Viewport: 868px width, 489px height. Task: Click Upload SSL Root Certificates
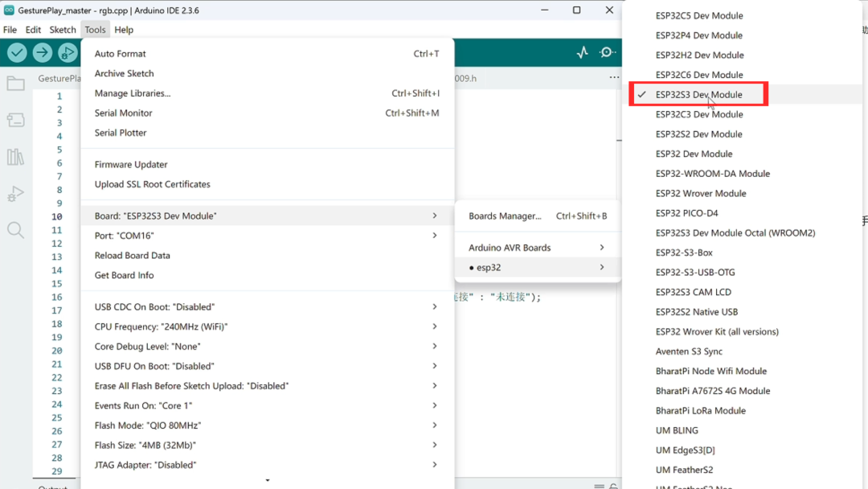[268, 184]
